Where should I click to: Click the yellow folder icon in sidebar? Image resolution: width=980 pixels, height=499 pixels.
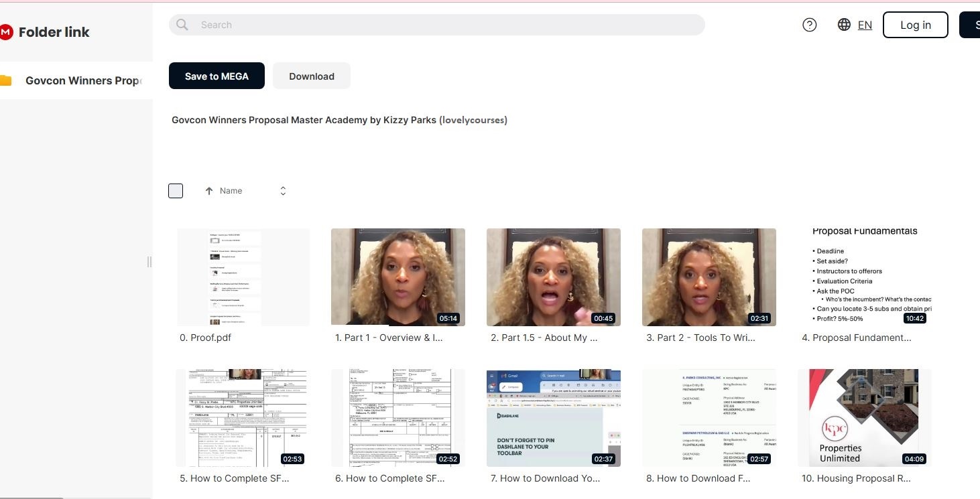[x=6, y=81]
